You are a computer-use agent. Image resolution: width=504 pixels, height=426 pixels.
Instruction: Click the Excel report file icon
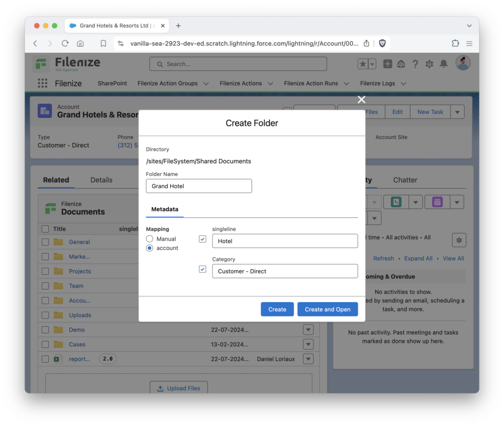click(x=58, y=359)
